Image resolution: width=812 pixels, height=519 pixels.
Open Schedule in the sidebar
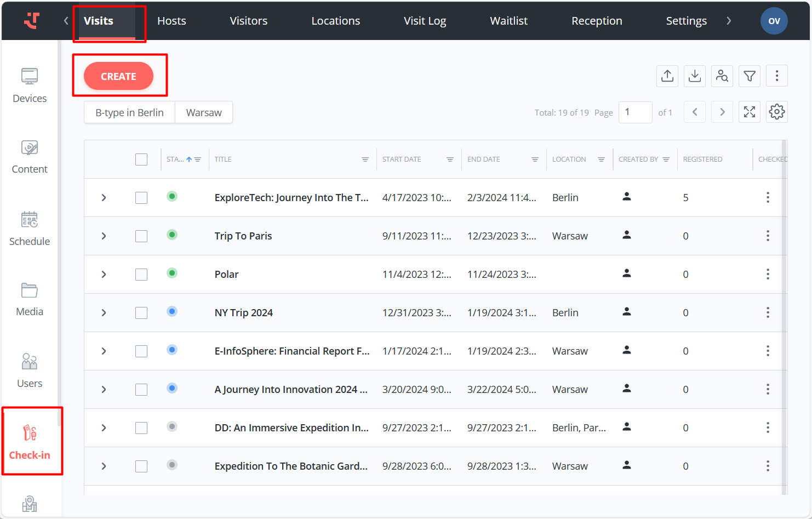click(30, 229)
